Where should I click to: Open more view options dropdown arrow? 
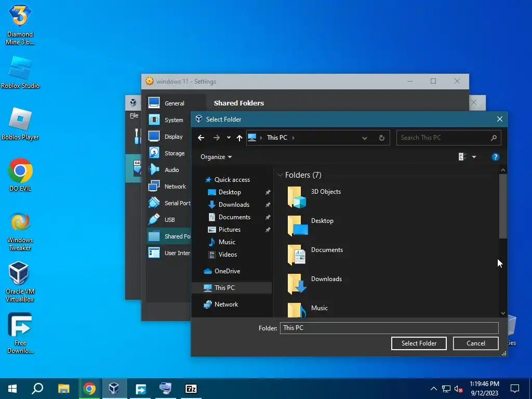point(474,157)
